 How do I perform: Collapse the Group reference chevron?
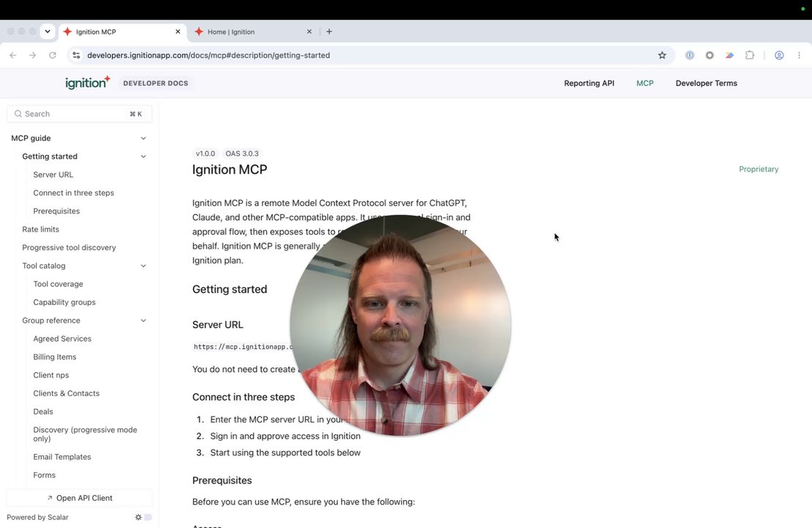pyautogui.click(x=144, y=320)
